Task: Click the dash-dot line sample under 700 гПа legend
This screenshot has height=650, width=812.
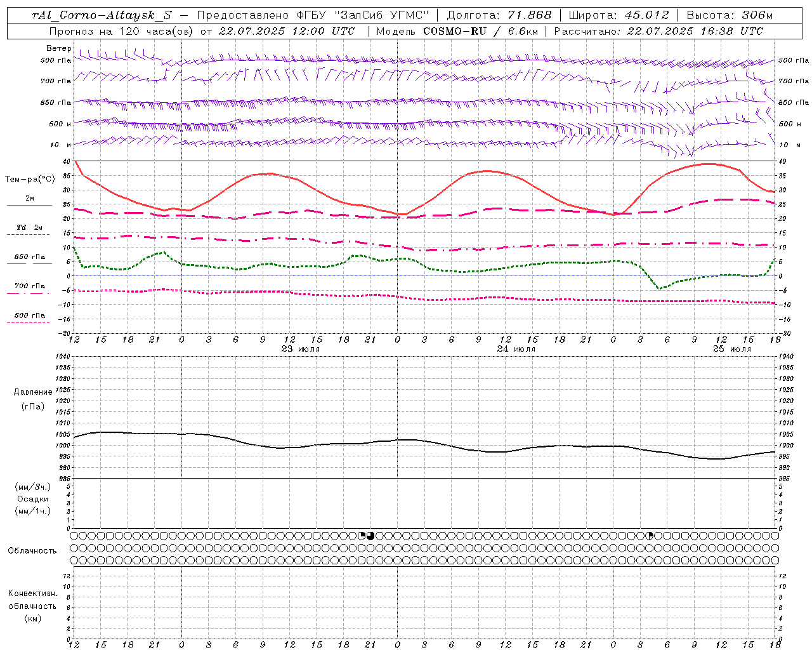Action: coord(29,293)
